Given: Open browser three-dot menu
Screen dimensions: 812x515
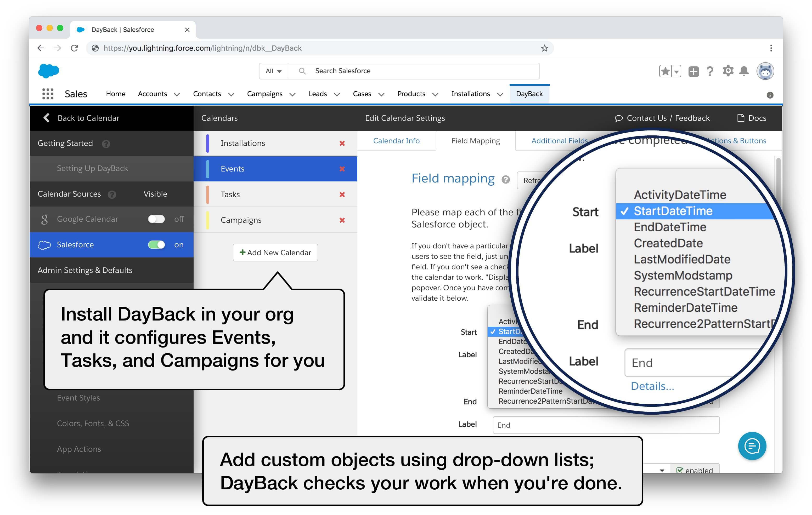Looking at the screenshot, I should coord(771,48).
